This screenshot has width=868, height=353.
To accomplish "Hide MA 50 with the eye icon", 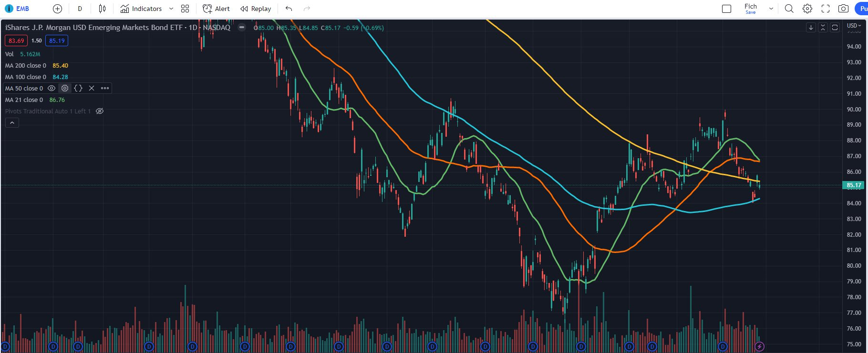I will [52, 88].
